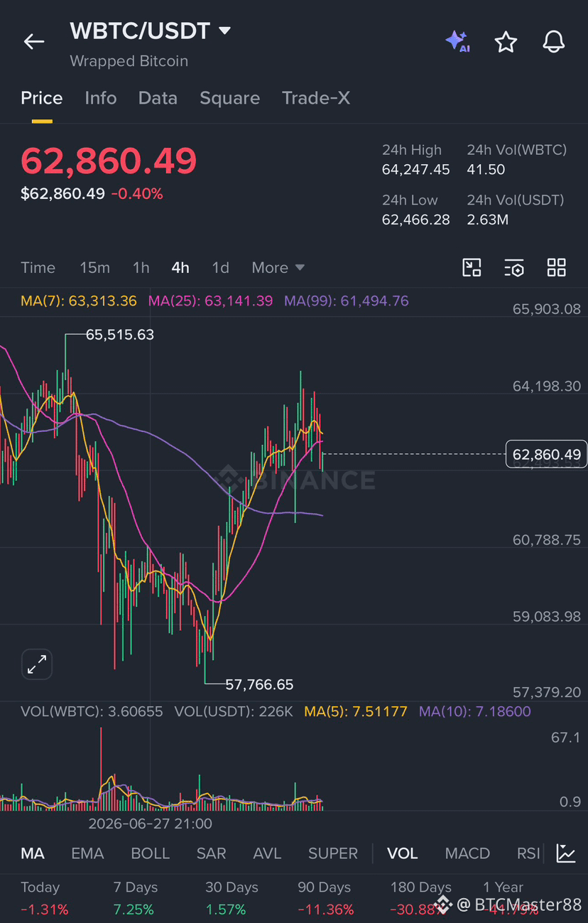Image resolution: width=588 pixels, height=923 pixels.
Task: Click the Wrapped Bitcoin subtitle
Action: click(x=129, y=62)
